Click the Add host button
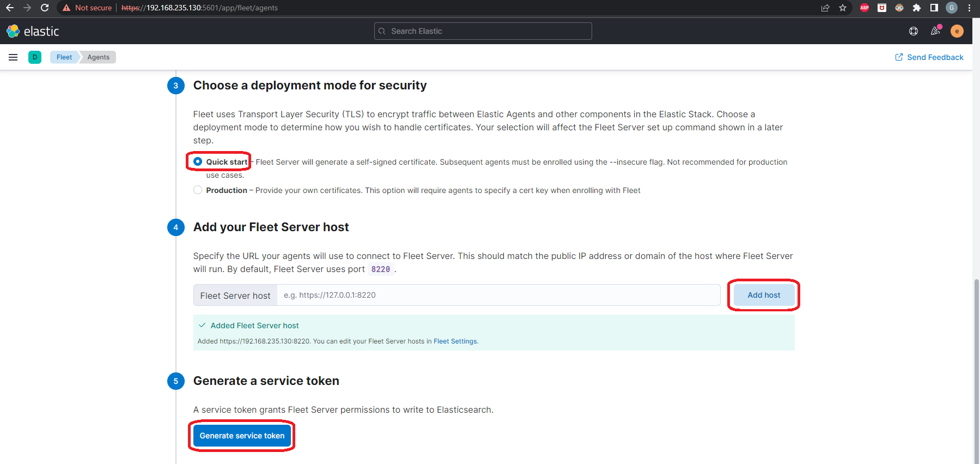This screenshot has width=980, height=464. [x=763, y=295]
